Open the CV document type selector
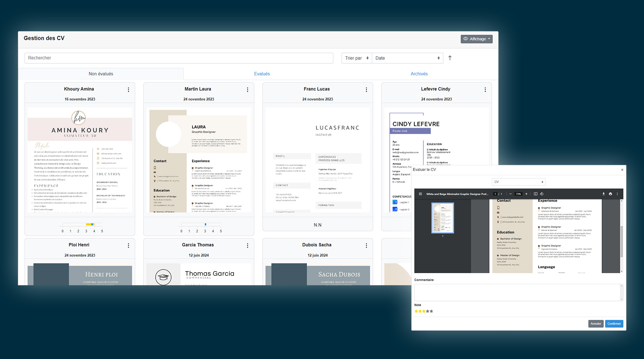This screenshot has height=359, width=644. 519,182
